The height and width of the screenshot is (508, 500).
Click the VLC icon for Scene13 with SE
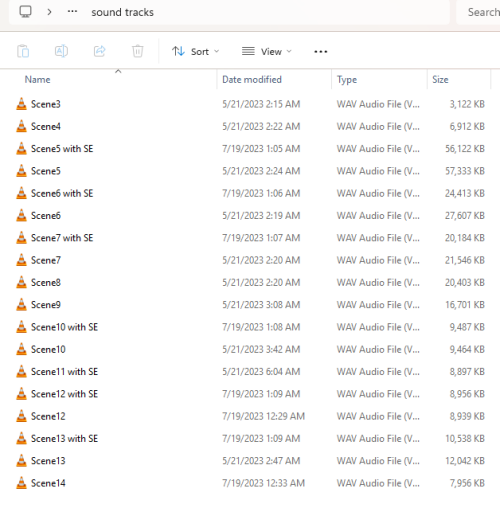pyautogui.click(x=21, y=438)
